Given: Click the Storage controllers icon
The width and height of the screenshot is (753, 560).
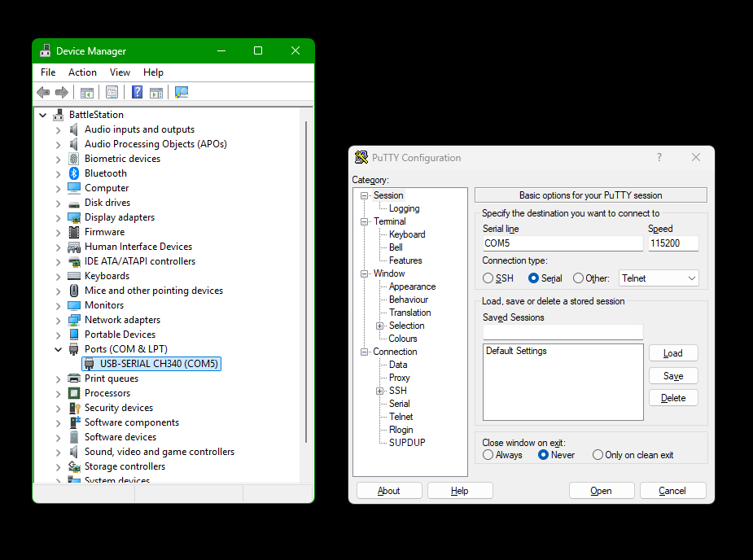Looking at the screenshot, I should click(74, 466).
